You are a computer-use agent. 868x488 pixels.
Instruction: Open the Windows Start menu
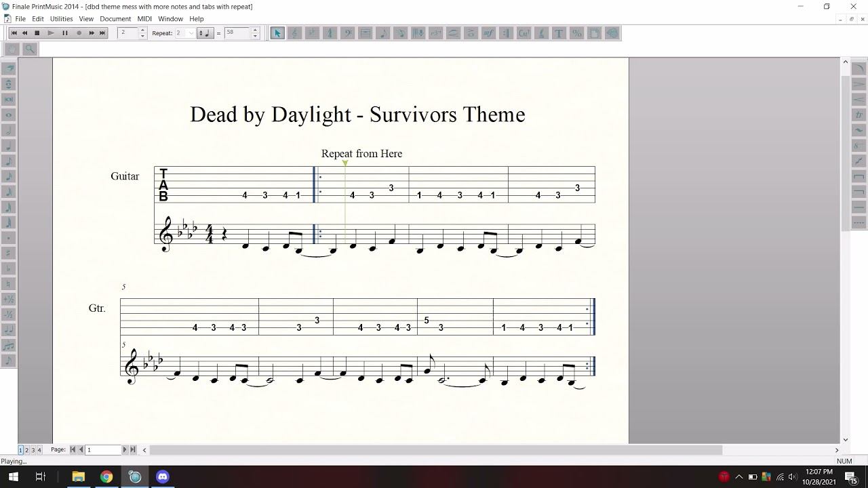point(13,476)
